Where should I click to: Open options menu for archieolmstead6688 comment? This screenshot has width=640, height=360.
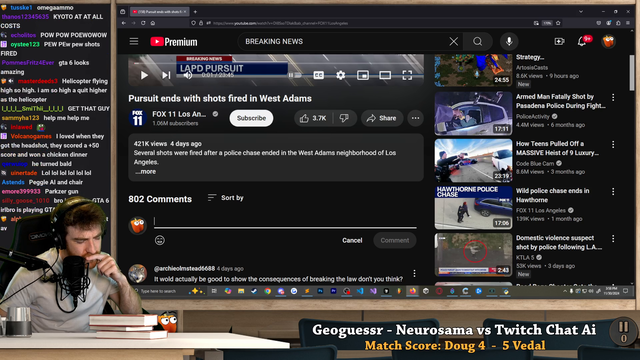(x=414, y=273)
